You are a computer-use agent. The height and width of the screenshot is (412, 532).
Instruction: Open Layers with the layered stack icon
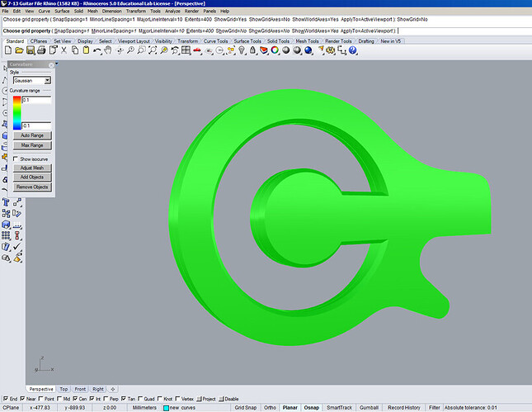(264, 50)
